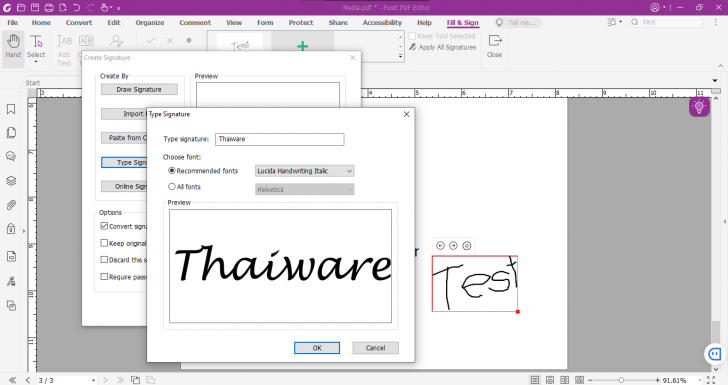Switch to the Convert tab
This screenshot has width=728, height=385.
click(79, 22)
